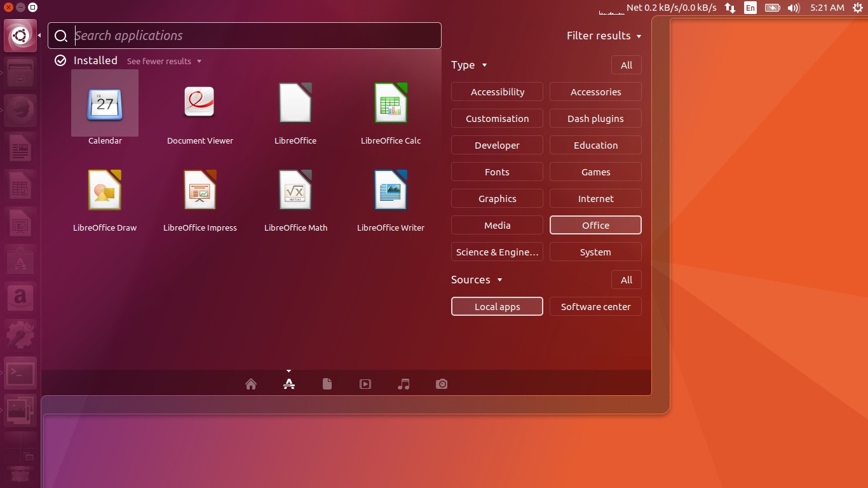Viewport: 868px width, 488px height.
Task: Open LibreOffice Draw
Action: pos(105,190)
